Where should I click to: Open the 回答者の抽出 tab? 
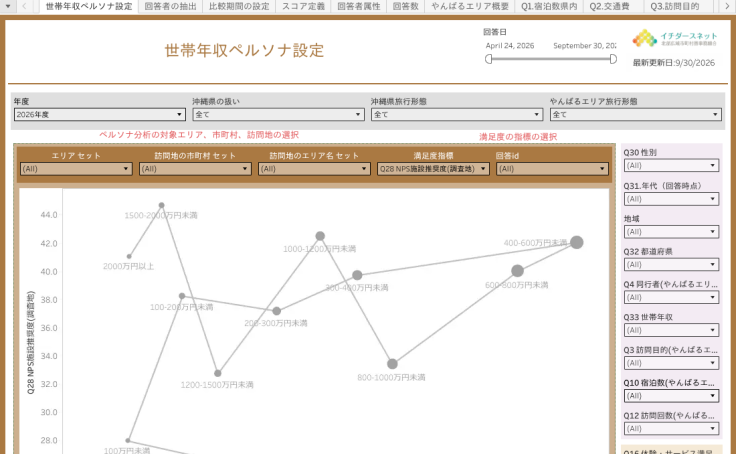pos(170,6)
